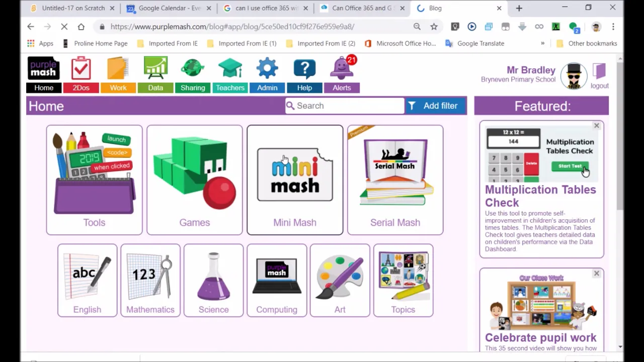Open the Topics subject tile
The width and height of the screenshot is (644, 362).
[x=403, y=281]
